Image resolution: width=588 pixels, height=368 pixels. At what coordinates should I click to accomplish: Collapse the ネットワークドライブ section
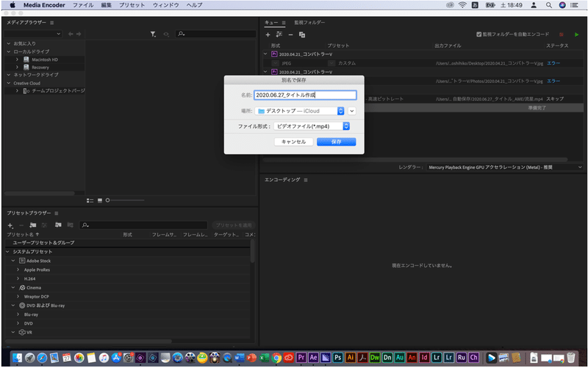tap(9, 75)
